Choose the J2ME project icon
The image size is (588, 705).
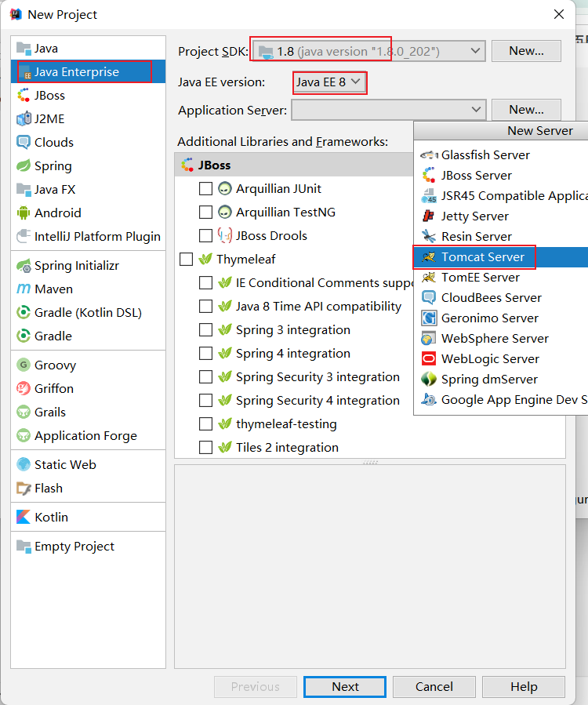point(24,118)
